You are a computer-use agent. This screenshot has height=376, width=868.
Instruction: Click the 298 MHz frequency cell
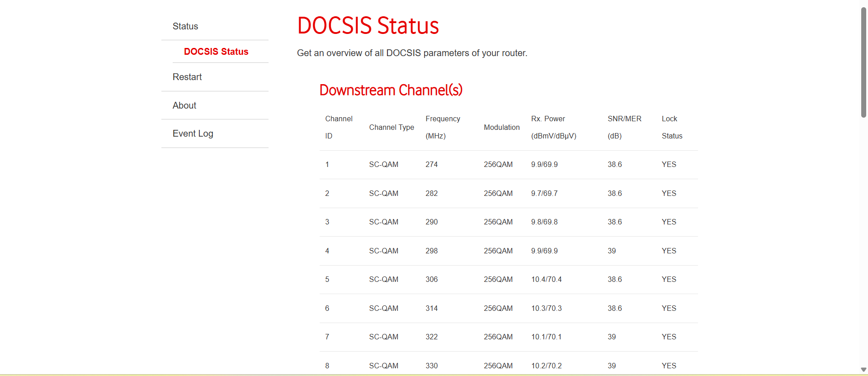[432, 251]
